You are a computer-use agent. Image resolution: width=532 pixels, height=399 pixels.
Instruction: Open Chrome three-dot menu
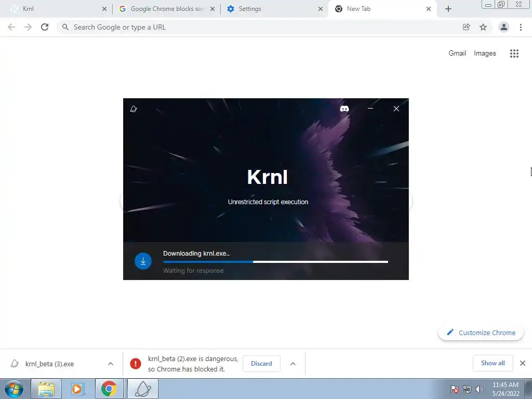pyautogui.click(x=521, y=27)
